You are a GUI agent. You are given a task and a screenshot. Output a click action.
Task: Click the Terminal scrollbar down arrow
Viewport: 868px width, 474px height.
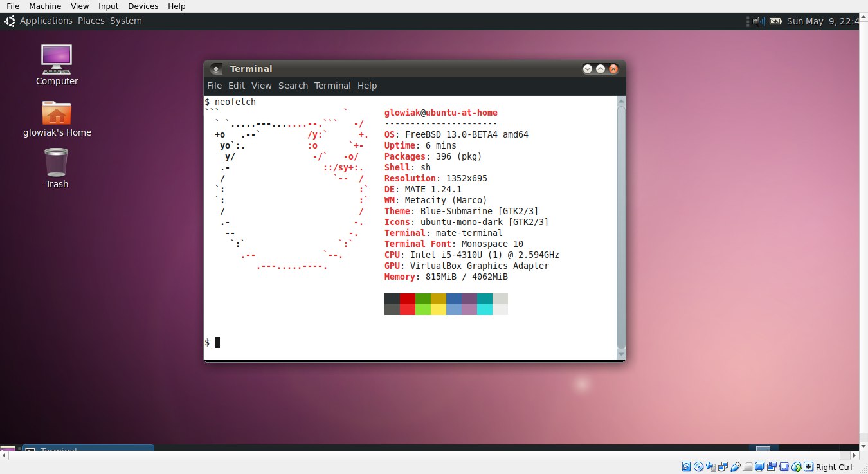tap(621, 353)
